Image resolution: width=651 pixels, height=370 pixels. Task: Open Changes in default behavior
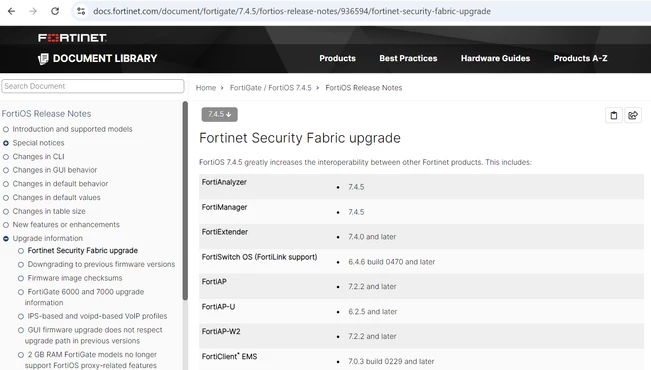pyautogui.click(x=60, y=184)
